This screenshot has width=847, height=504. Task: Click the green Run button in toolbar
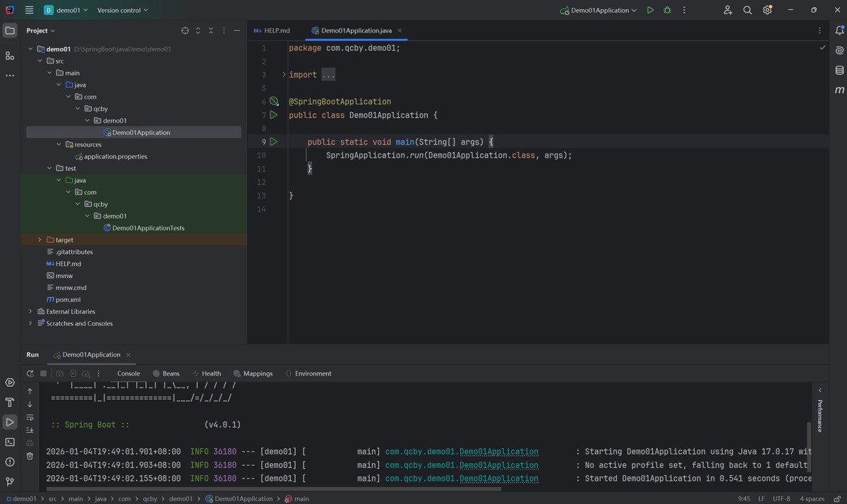[650, 11]
